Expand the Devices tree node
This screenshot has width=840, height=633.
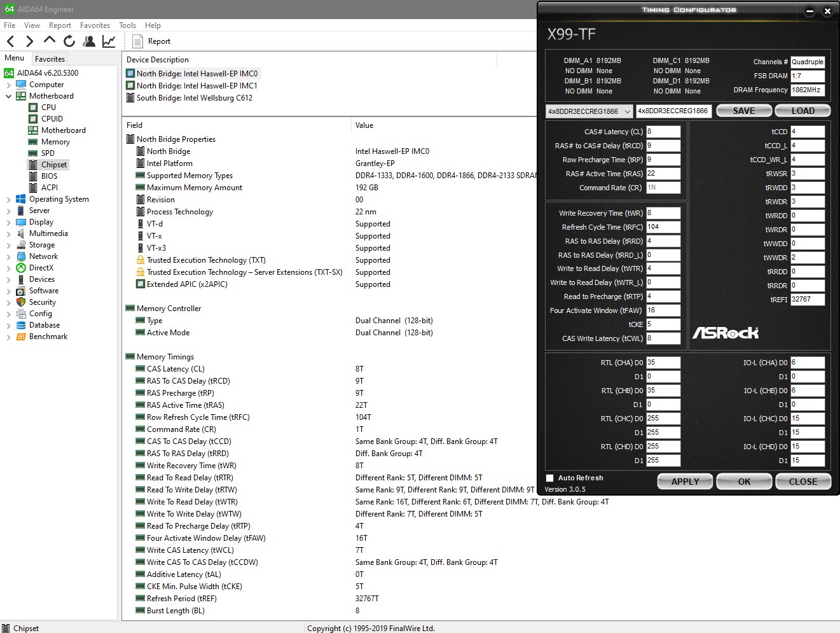[x=8, y=279]
